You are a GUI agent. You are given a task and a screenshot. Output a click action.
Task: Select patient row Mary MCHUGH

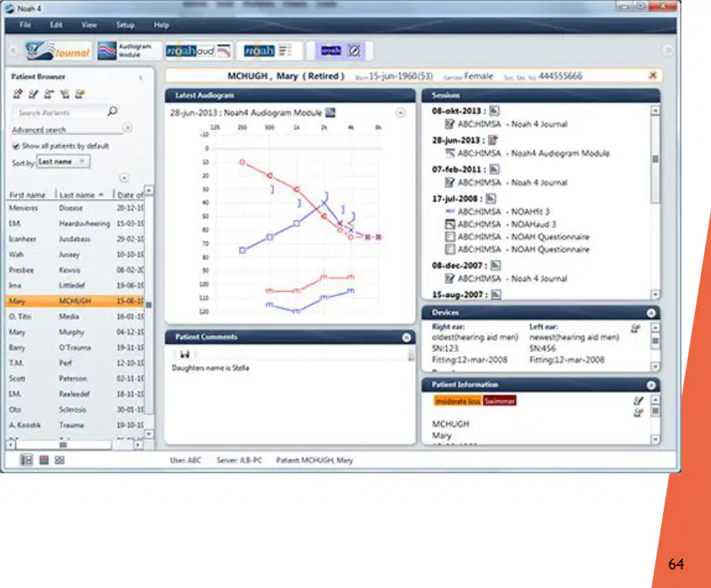click(x=75, y=301)
